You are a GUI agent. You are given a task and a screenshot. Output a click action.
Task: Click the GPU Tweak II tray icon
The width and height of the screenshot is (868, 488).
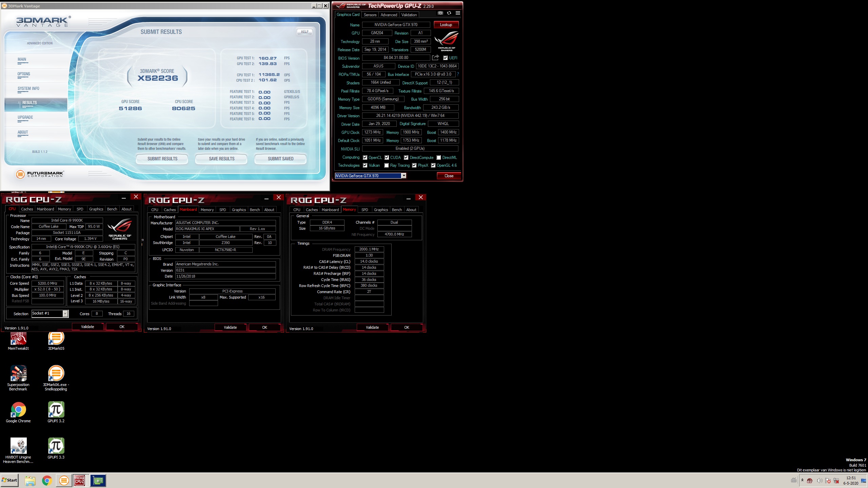[x=809, y=481]
